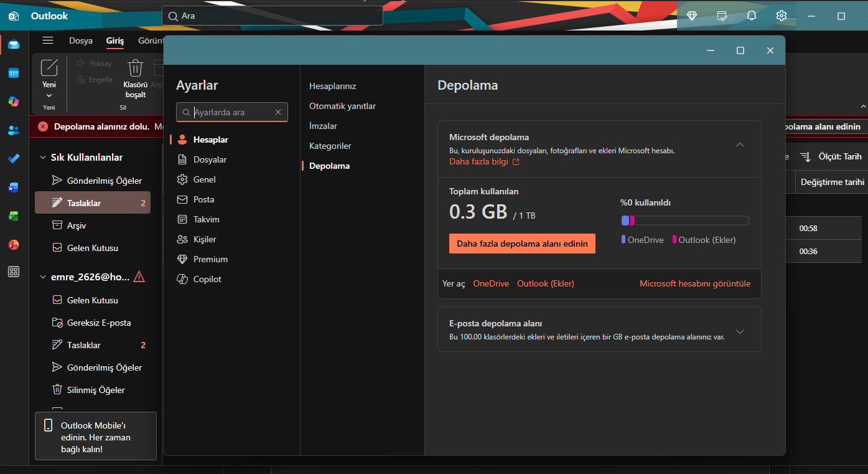
Task: Open the settings gear in title bar
Action: pos(782,16)
